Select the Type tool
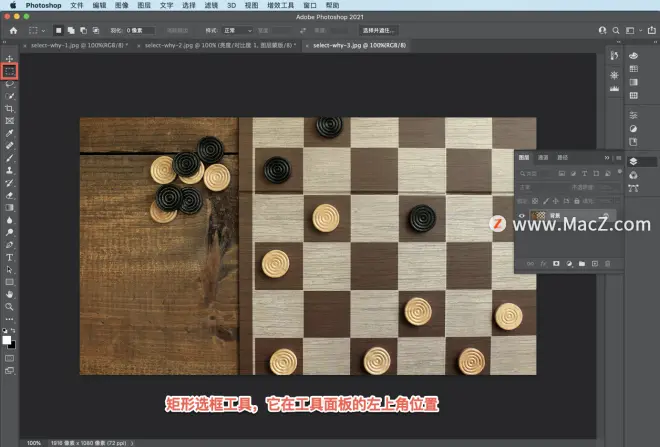 tap(9, 257)
